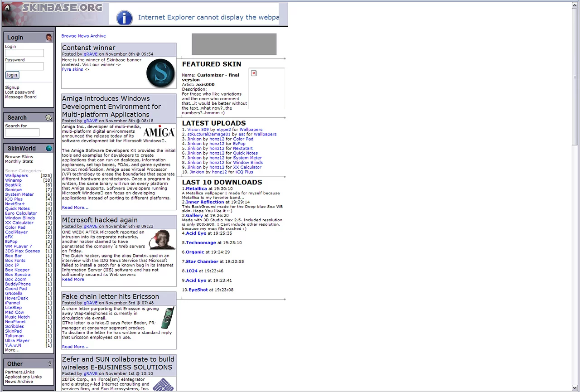The height and width of the screenshot is (392, 580).
Task: Click the Ericsson phone image
Action: coord(168,317)
